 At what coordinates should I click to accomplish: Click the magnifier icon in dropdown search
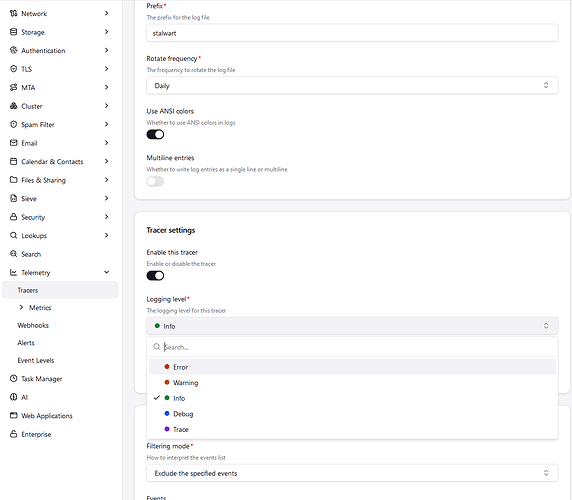point(156,347)
